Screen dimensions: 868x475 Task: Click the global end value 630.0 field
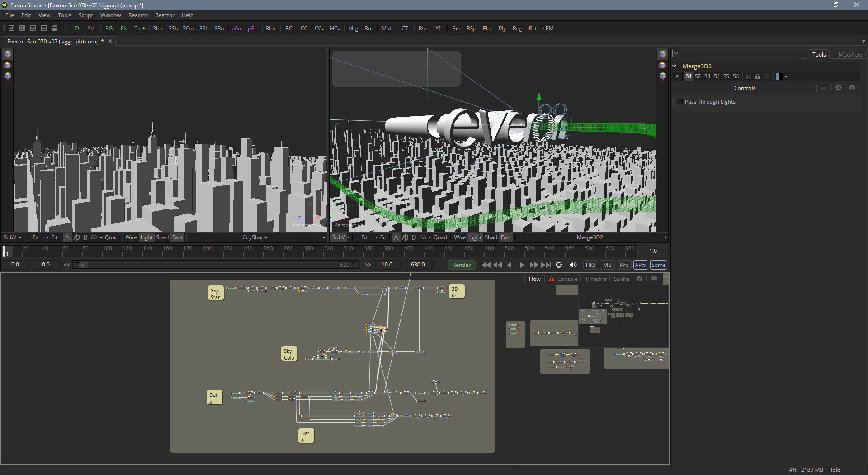pyautogui.click(x=418, y=265)
